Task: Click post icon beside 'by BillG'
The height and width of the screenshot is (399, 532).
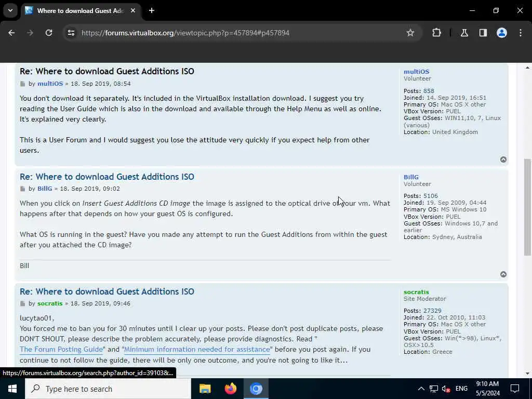Action: pos(23,189)
